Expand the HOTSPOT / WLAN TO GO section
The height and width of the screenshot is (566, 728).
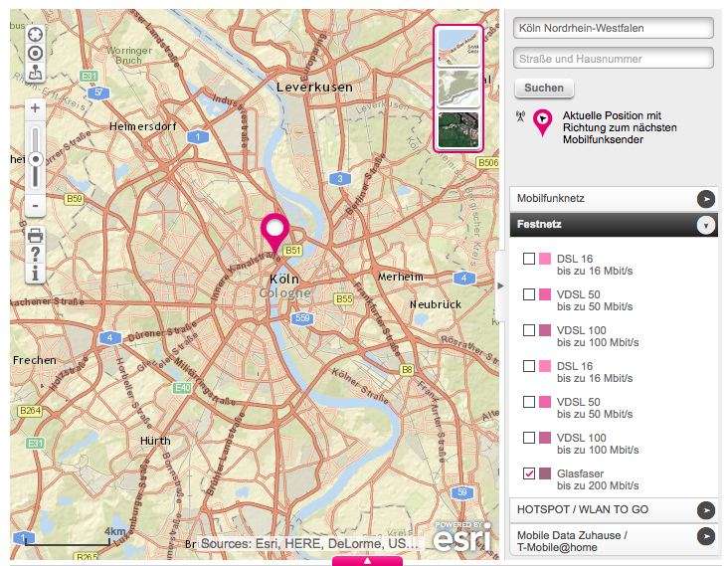point(706,510)
